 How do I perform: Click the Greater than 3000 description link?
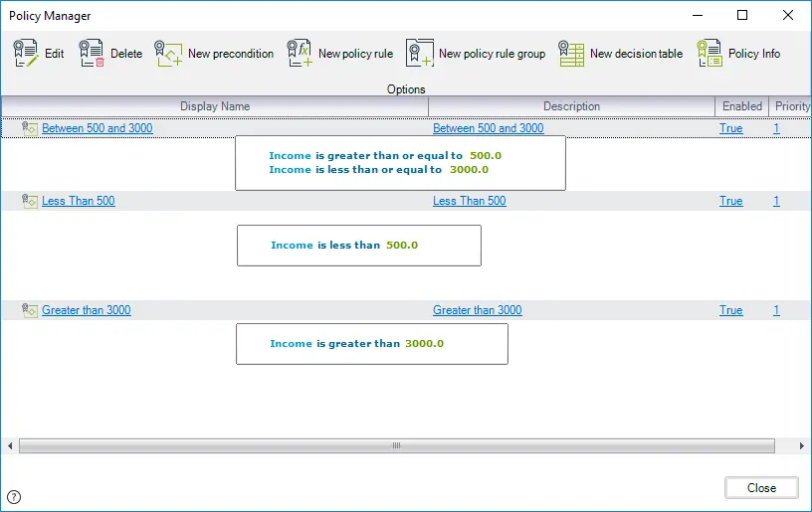point(478,310)
